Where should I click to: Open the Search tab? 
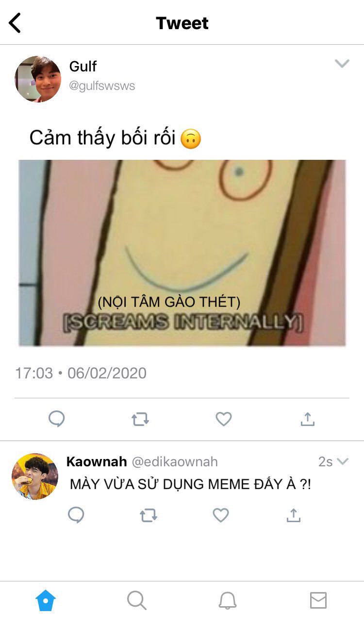(x=136, y=601)
